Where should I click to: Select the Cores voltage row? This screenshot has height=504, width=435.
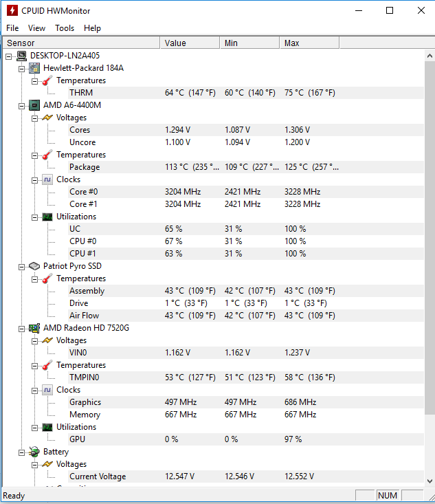click(x=246, y=130)
